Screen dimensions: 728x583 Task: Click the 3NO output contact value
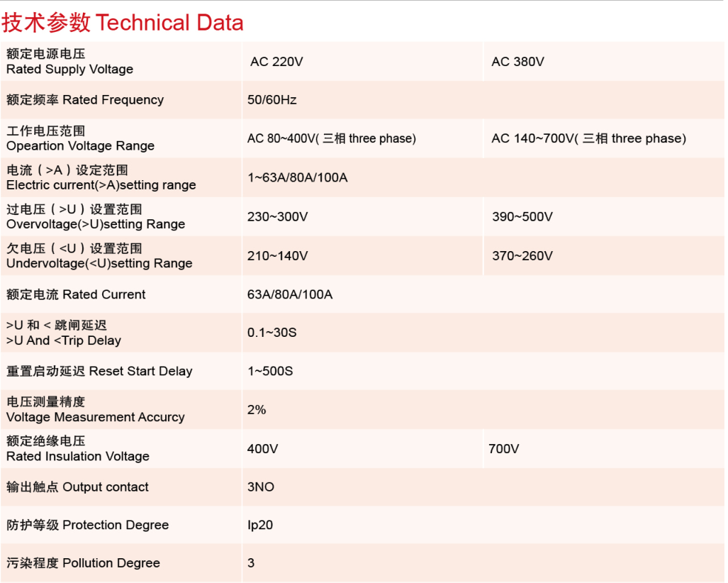pos(260,487)
